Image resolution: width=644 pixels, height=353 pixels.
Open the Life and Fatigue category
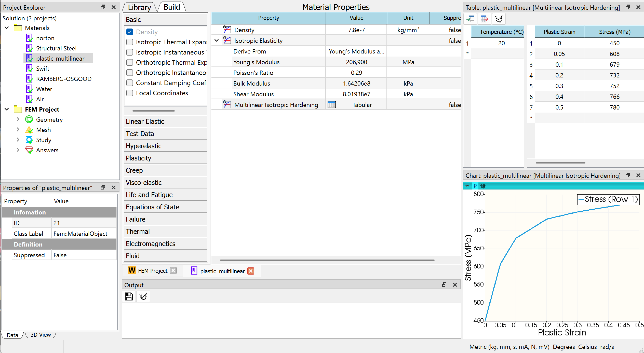coord(165,195)
